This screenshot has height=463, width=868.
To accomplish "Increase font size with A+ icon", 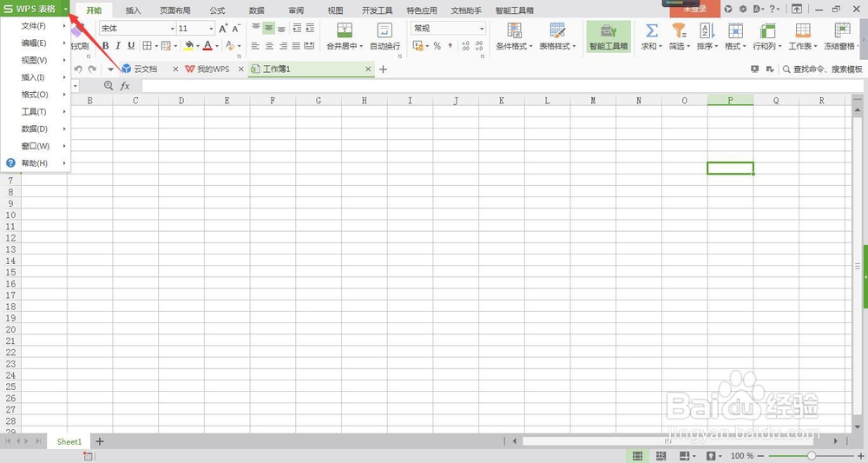I will (x=223, y=29).
